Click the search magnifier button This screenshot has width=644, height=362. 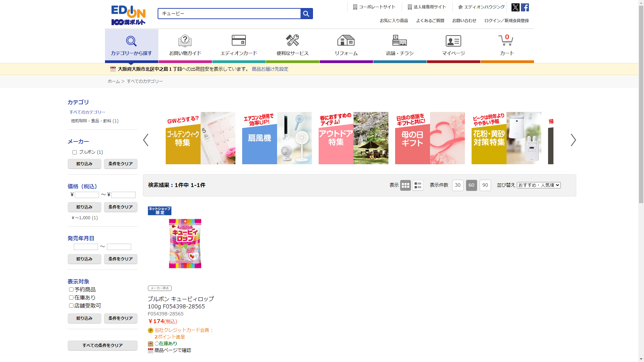(x=306, y=14)
